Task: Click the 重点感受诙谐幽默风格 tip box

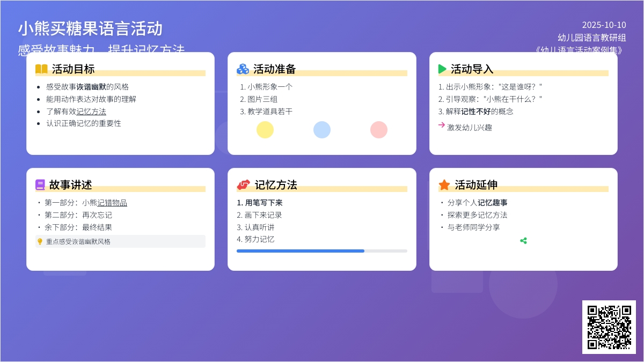Action: tap(120, 241)
